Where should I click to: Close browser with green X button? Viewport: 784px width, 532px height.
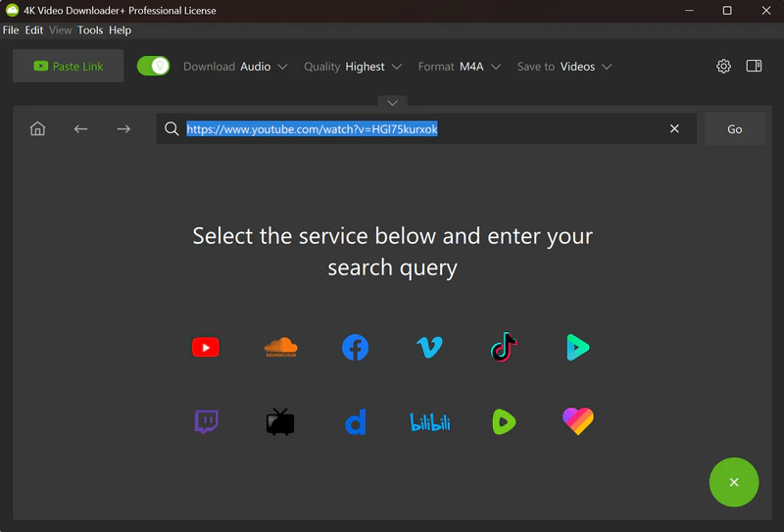(x=733, y=482)
